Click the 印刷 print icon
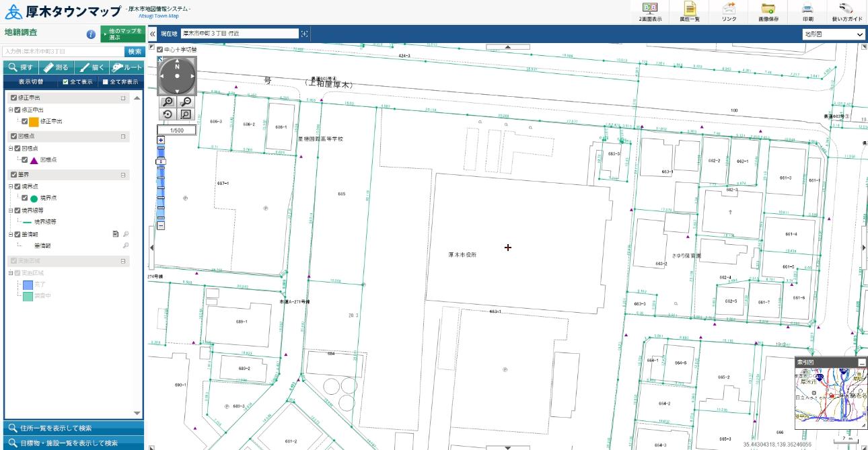The image size is (868, 450). point(807,12)
